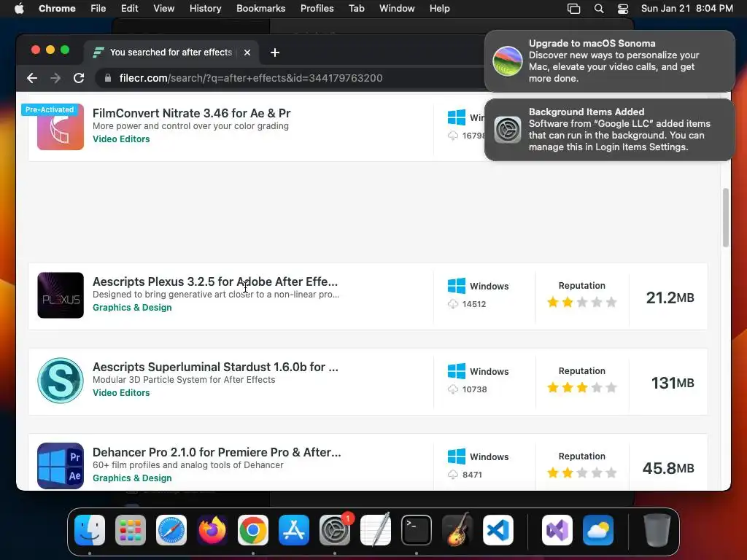This screenshot has height=560, width=747.
Task: Launch Visual Studio Code from the Dock
Action: pyautogui.click(x=498, y=530)
